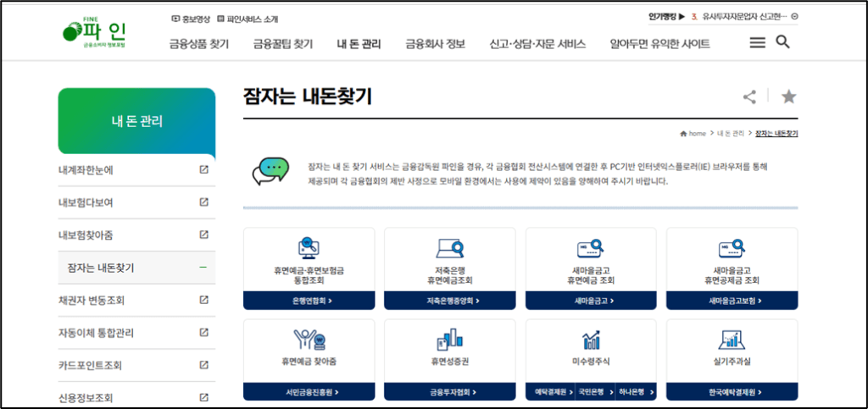Click the 홍보영상 video icon
Screen dimensions: 868x409
(x=175, y=19)
